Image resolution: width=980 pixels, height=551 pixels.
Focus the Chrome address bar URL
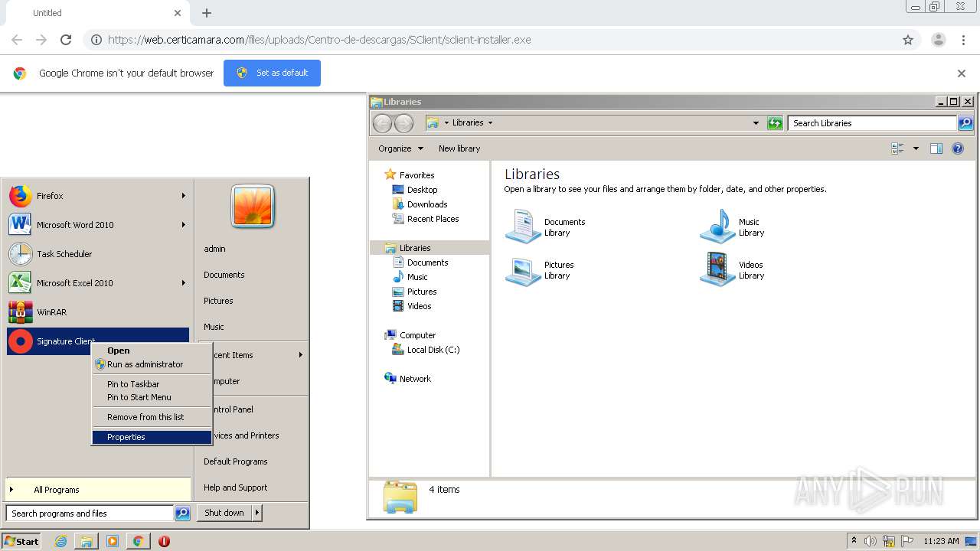(x=319, y=40)
